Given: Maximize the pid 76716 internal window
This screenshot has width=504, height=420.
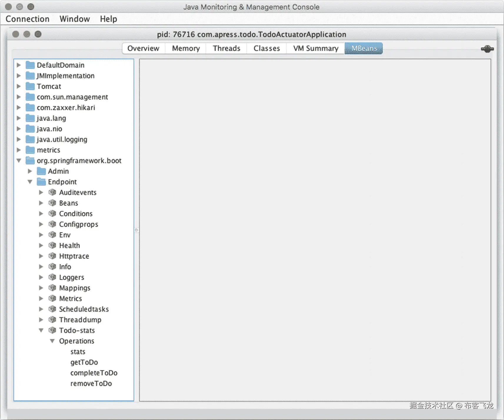Looking at the screenshot, I should click(x=38, y=34).
